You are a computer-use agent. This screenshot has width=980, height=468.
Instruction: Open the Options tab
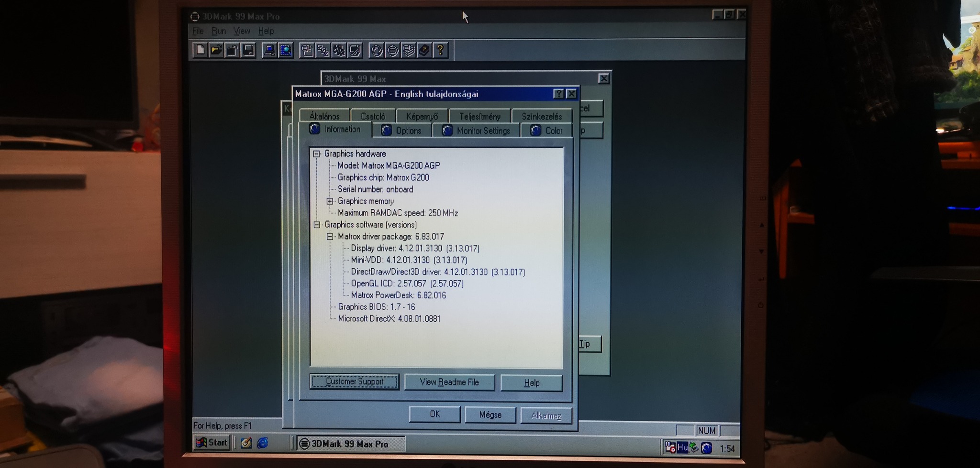(x=402, y=131)
